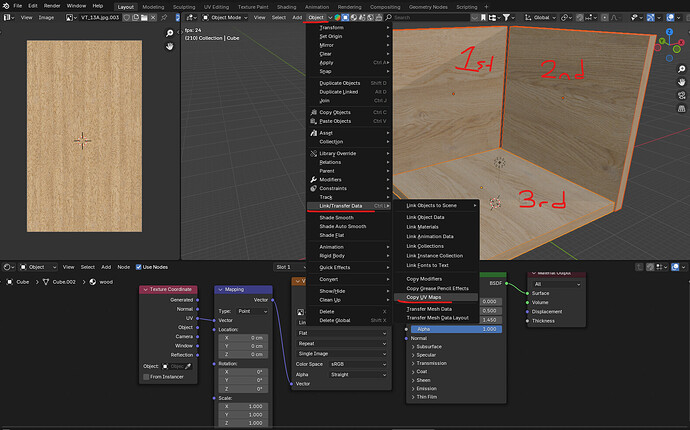Click Node in the node editor header
This screenshot has width=690, height=430.
click(x=123, y=267)
